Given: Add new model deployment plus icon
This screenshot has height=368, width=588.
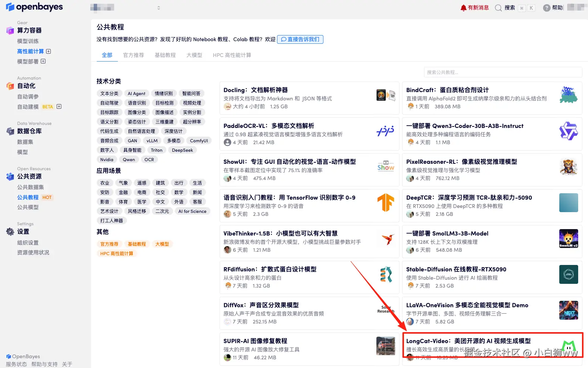Looking at the screenshot, I should [x=43, y=61].
